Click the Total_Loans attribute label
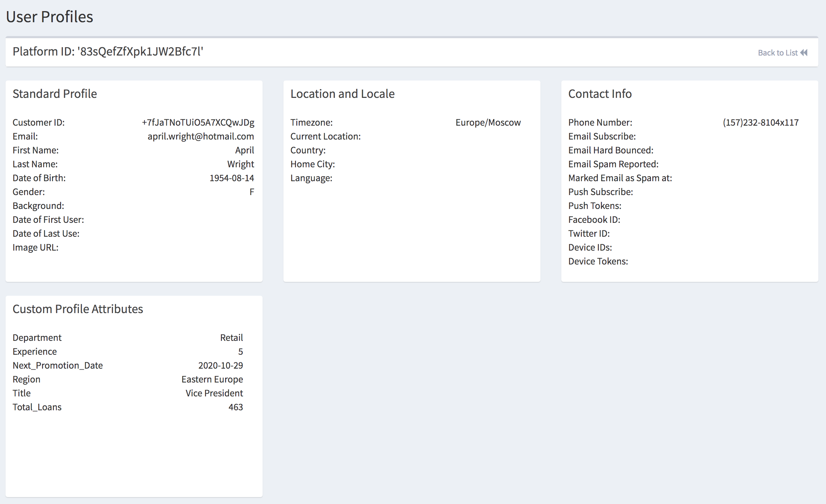Image resolution: width=826 pixels, height=504 pixels. [x=37, y=407]
